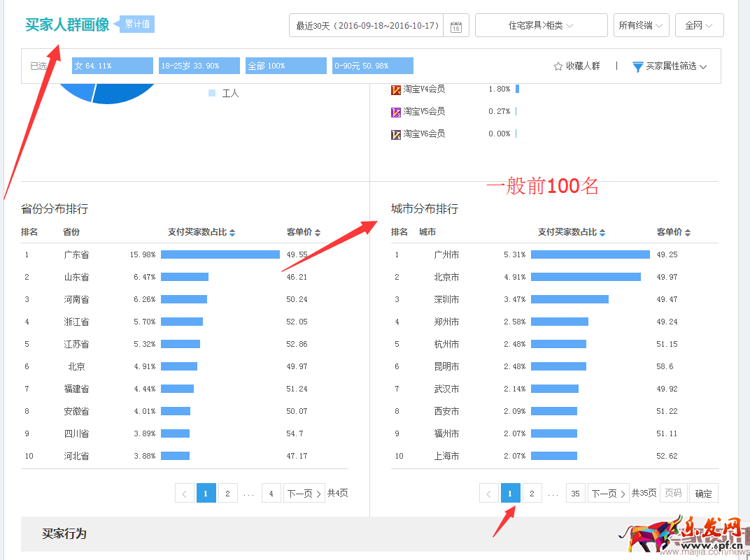Click 下一页 in the city ranking pagination
Screen dimensions: 750x560
[608, 494]
